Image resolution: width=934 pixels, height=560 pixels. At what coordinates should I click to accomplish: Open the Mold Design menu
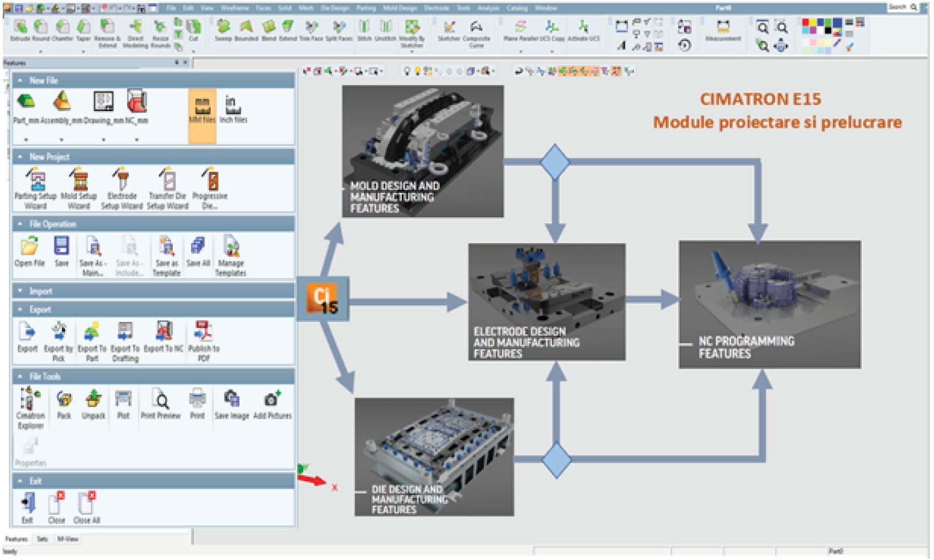400,8
